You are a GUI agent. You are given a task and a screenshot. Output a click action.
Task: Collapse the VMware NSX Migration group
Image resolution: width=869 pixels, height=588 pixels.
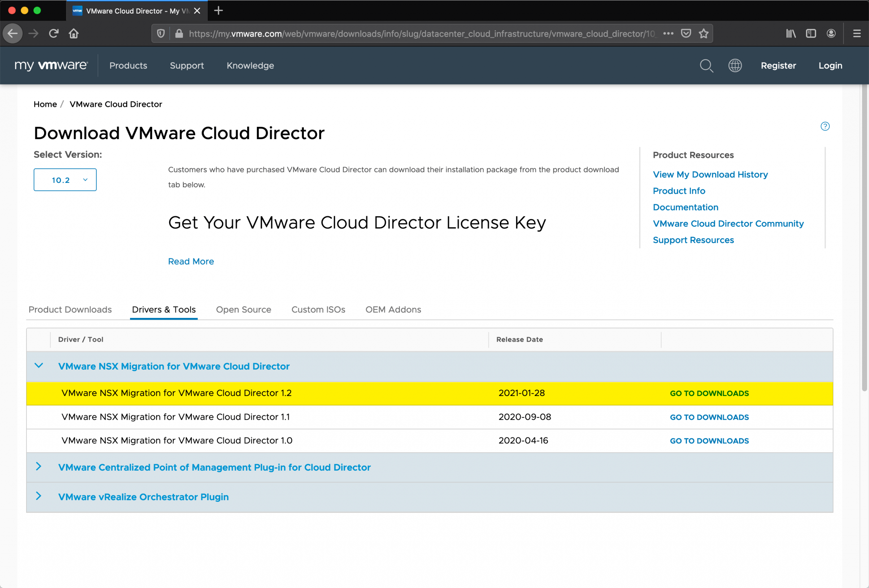[39, 365]
